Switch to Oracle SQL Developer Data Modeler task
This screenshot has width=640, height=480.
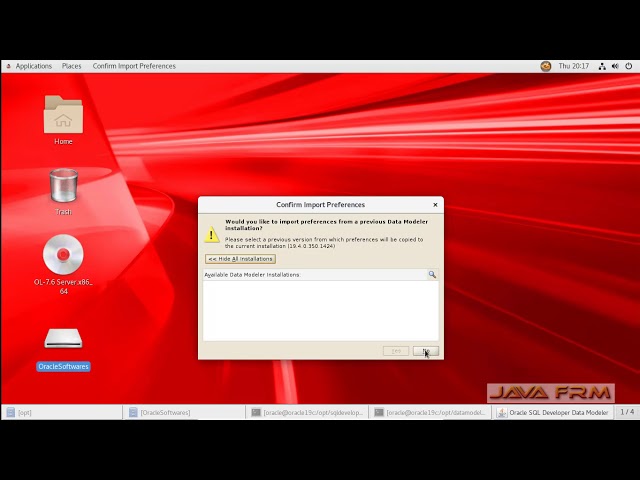click(553, 413)
